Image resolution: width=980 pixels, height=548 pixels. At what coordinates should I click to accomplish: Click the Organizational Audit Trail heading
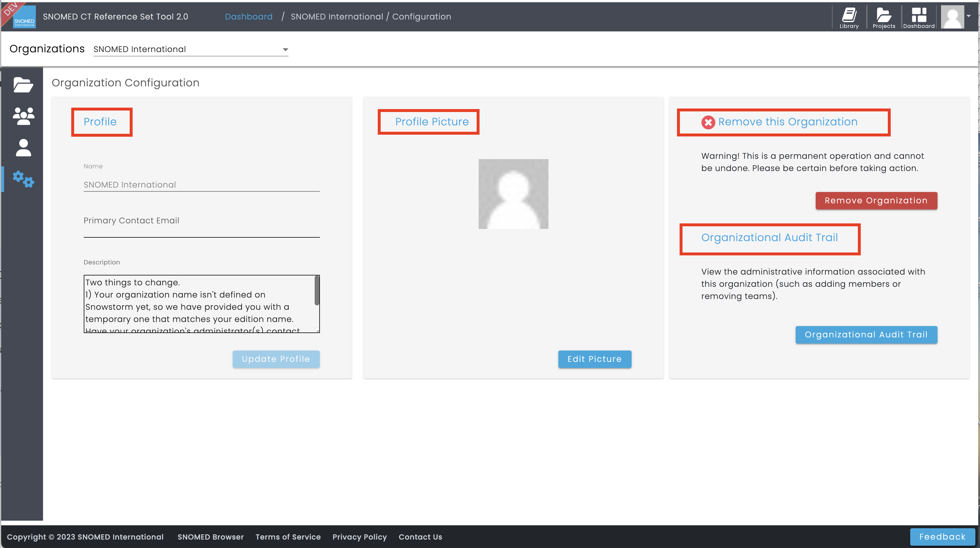[x=769, y=237]
